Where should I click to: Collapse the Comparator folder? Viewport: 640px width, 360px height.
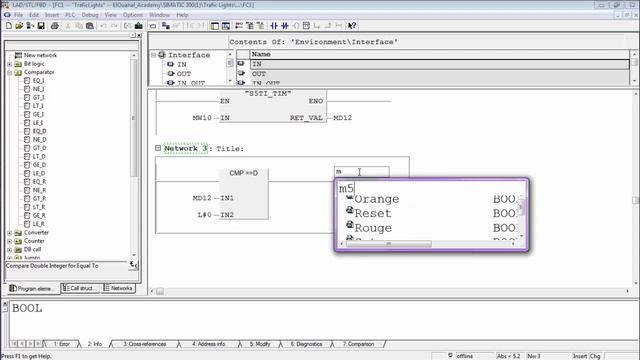click(x=10, y=73)
